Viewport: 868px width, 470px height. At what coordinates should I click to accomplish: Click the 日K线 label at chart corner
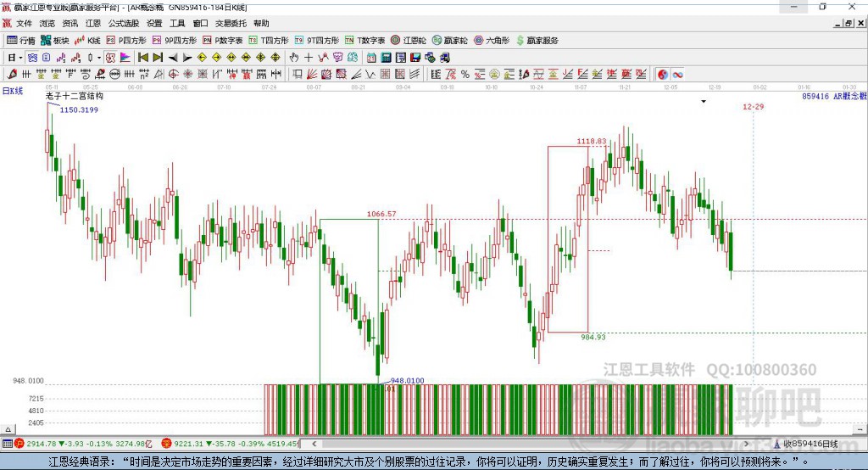(x=13, y=91)
